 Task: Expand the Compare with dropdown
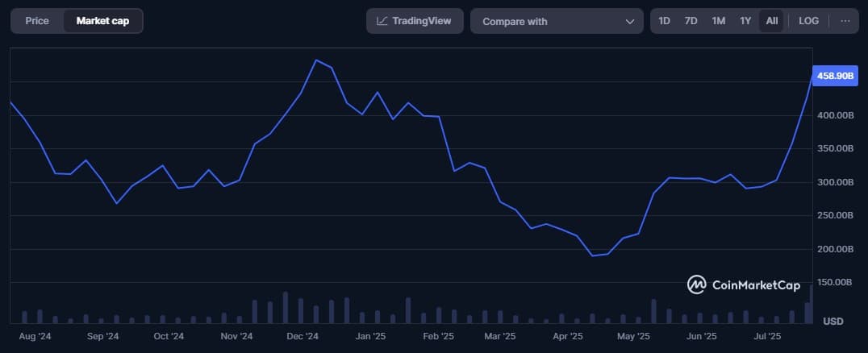click(557, 21)
